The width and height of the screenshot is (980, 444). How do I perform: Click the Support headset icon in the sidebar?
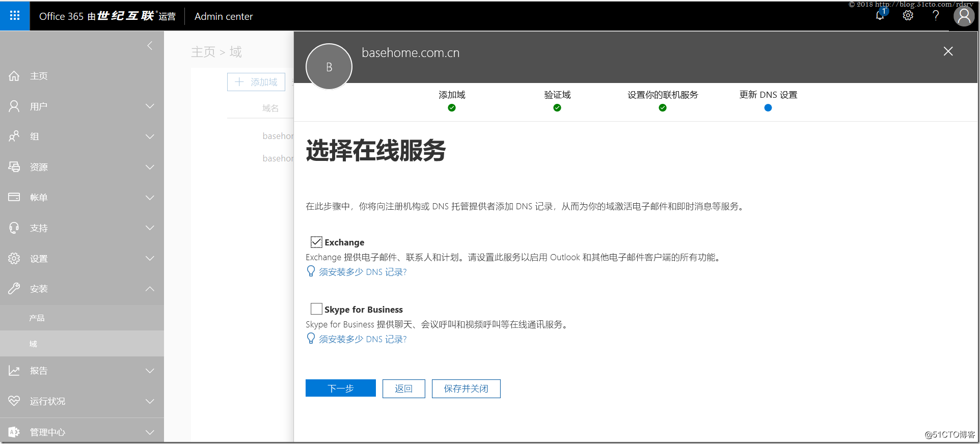point(14,228)
